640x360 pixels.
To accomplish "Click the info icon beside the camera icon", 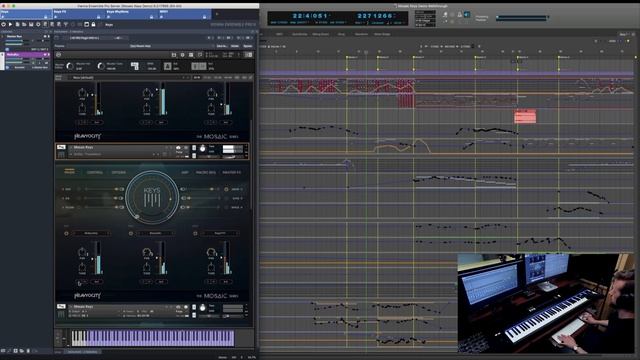I will point(186,147).
